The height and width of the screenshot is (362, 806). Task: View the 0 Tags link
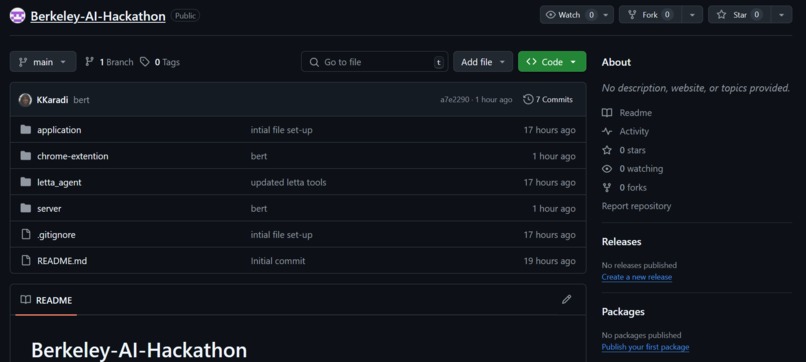[x=160, y=62]
